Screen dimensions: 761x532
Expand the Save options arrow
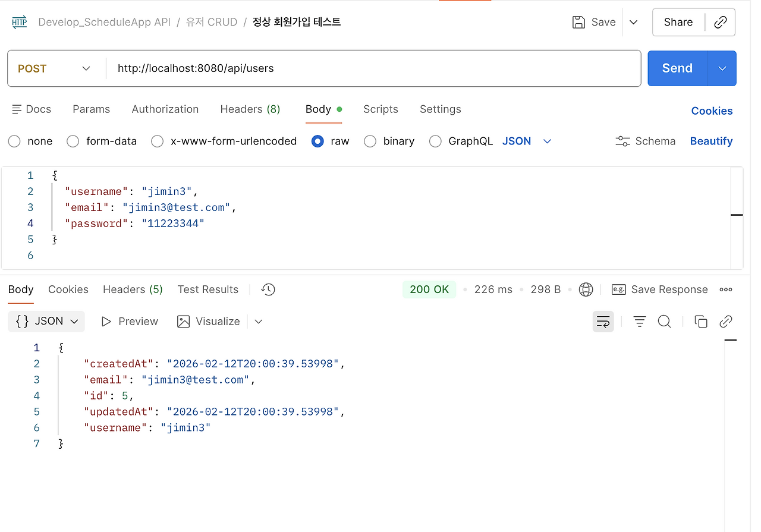[x=634, y=23]
